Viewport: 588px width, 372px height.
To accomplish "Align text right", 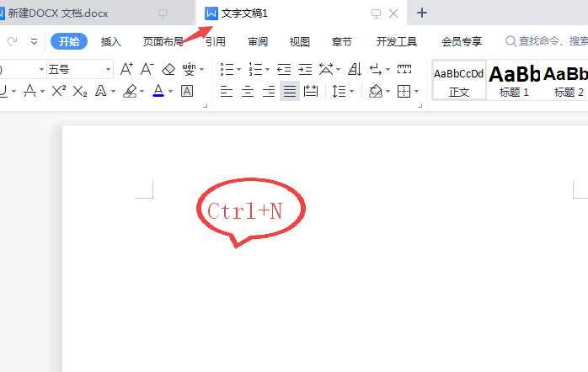I will [x=269, y=91].
